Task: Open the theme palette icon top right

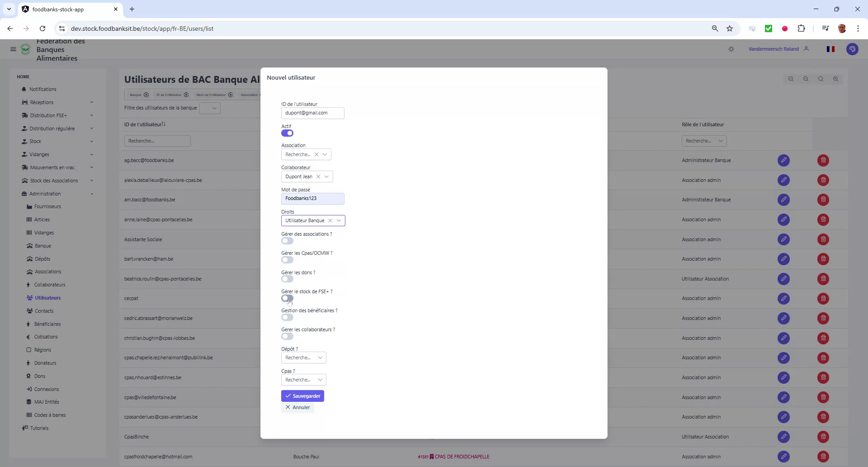Action: (x=853, y=49)
